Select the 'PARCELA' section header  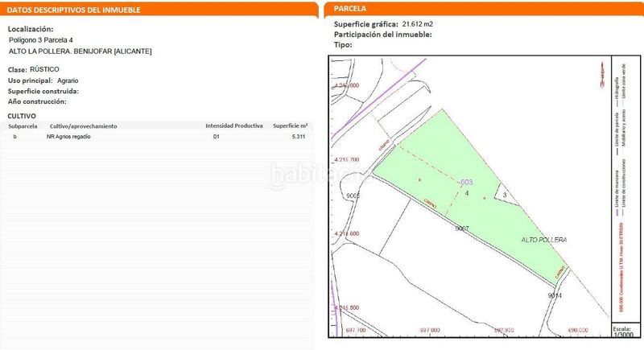pyautogui.click(x=350, y=9)
